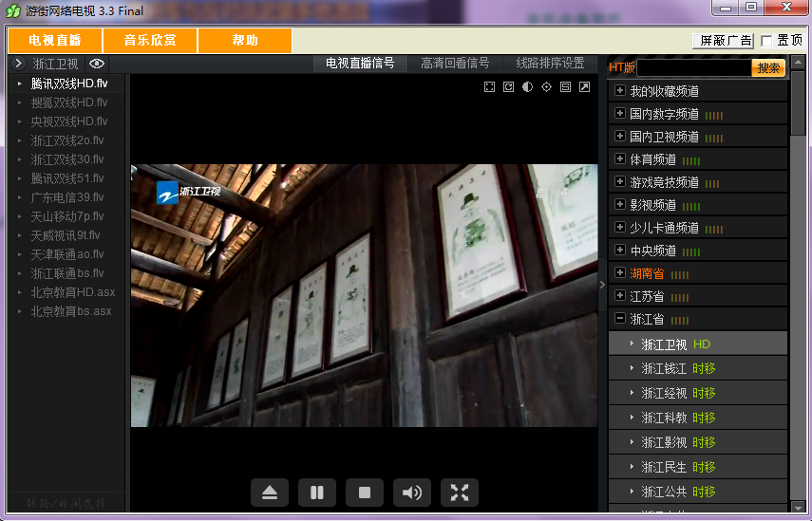The width and height of the screenshot is (812, 521).
Task: Click the 线路/时间选择 label at bottom left
Action: [66, 502]
